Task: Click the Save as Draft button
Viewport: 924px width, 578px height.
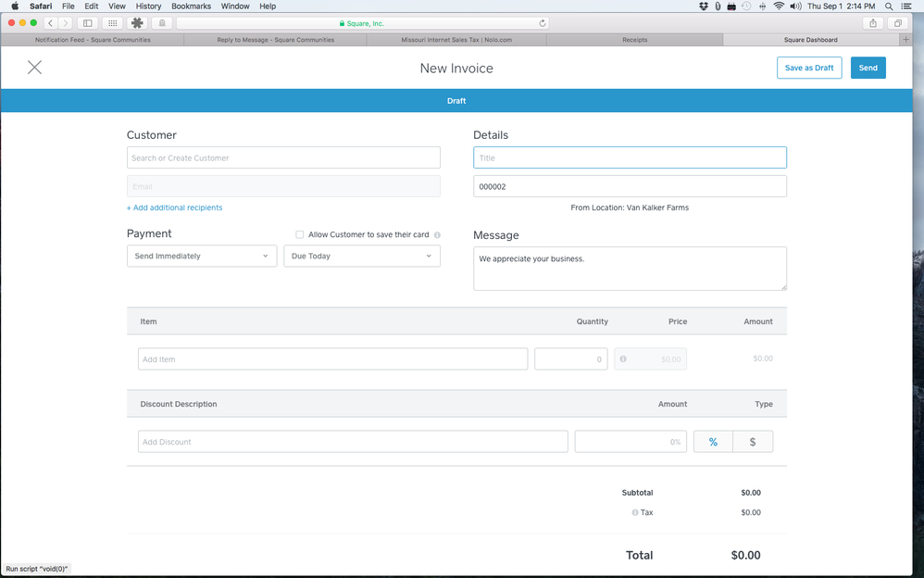Action: pyautogui.click(x=809, y=68)
